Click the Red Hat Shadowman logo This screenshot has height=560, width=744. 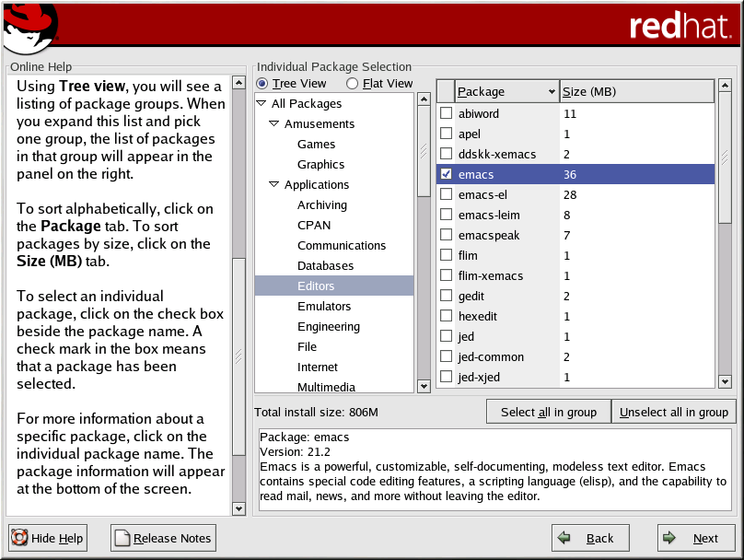[x=29, y=28]
